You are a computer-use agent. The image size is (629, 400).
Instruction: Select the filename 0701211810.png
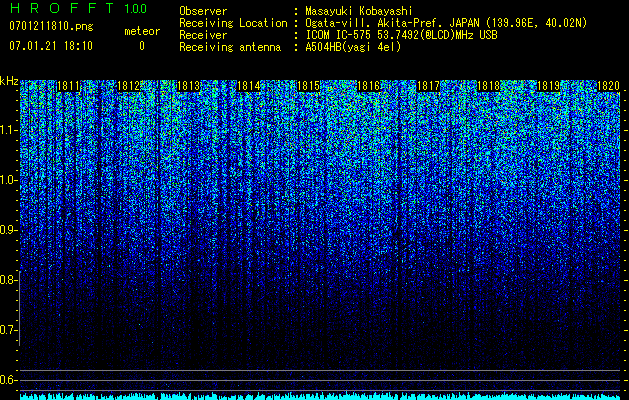[51, 27]
